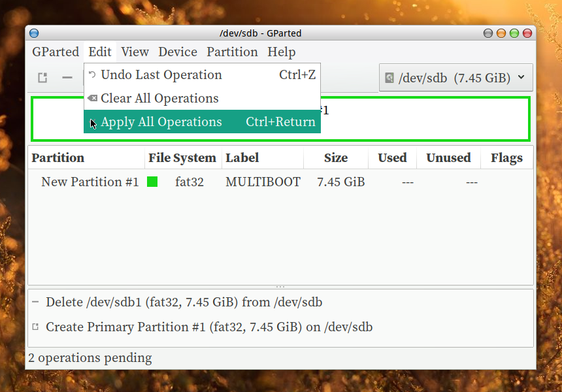This screenshot has width=562, height=392.
Task: Click the Size column header
Action: pyautogui.click(x=335, y=158)
